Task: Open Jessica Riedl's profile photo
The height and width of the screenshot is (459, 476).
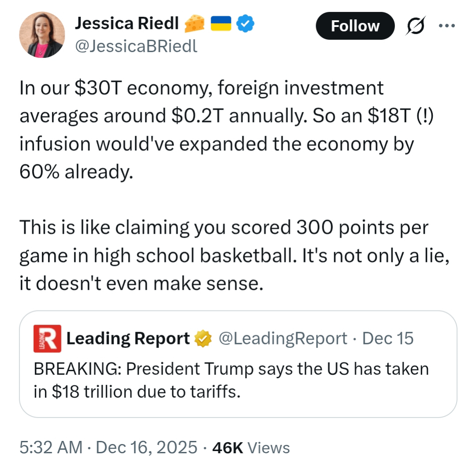Action: (x=42, y=35)
